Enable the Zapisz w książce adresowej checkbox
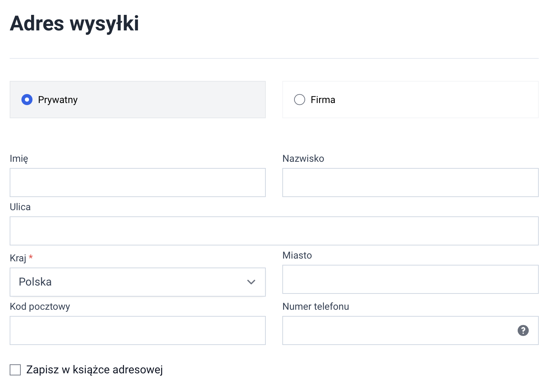This screenshot has width=555, height=392. pyautogui.click(x=15, y=370)
